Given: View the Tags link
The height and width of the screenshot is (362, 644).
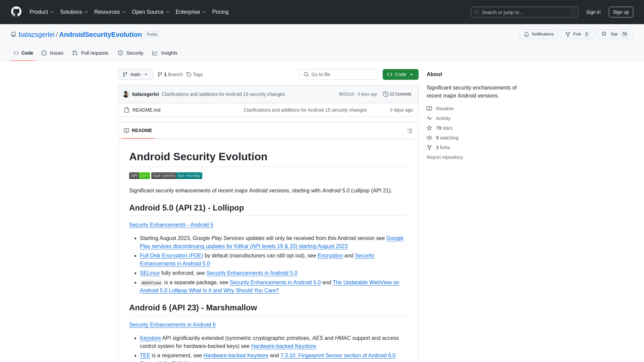Looking at the screenshot, I should (195, 74).
